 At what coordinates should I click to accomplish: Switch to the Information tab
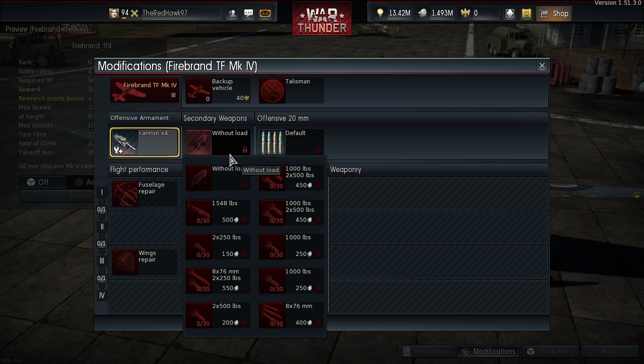(x=426, y=351)
